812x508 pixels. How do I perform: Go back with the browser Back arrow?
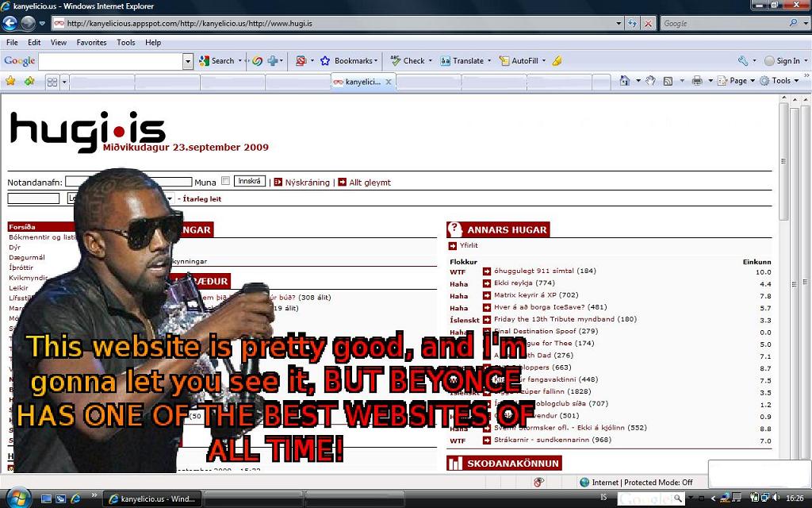point(10,23)
